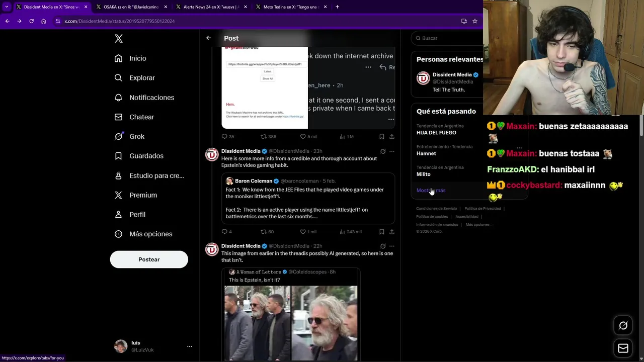The width and height of the screenshot is (644, 362).
Task: Open Política de Privacidad link
Action: point(482,209)
